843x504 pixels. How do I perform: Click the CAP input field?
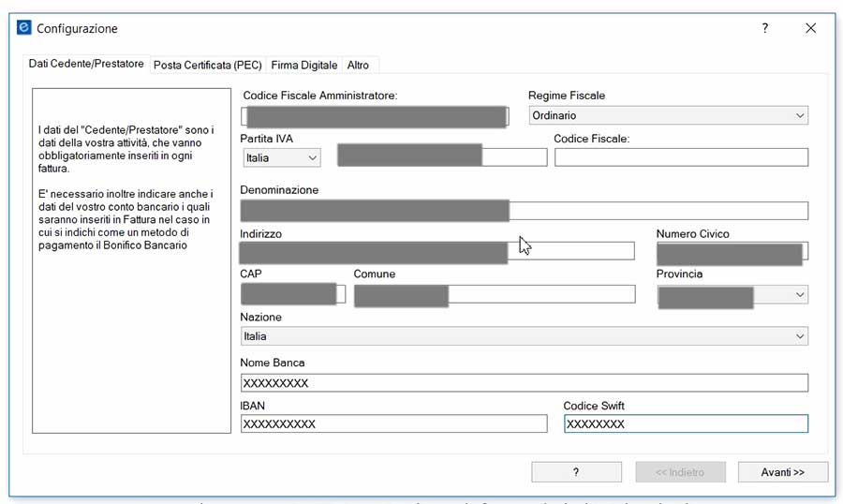pos(292,294)
